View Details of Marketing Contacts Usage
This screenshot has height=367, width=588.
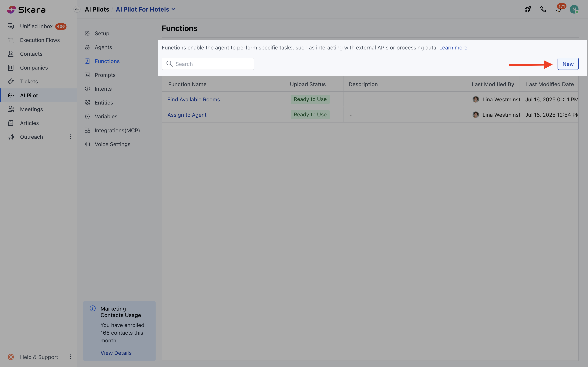point(116,353)
